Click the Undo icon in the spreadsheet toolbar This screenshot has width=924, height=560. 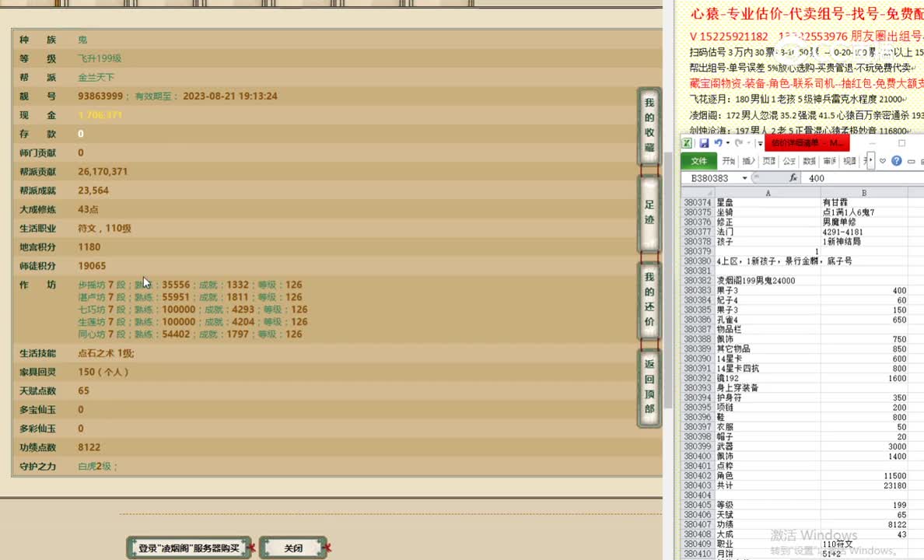(718, 143)
